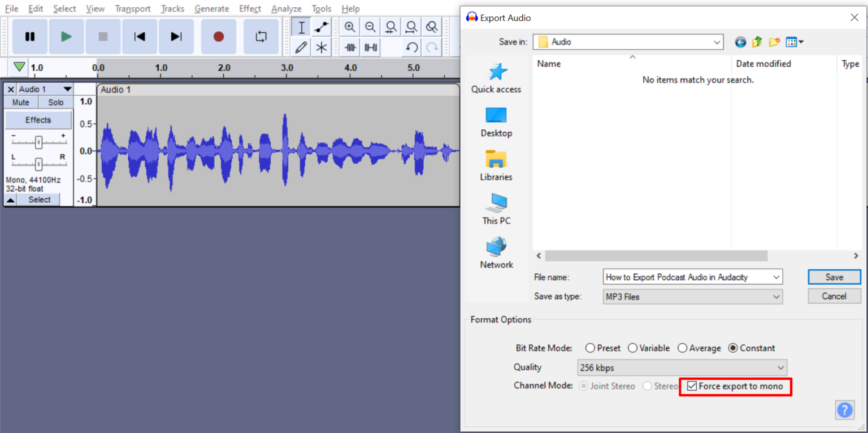Click the Zoom Out magnifier
This screenshot has width=868, height=433.
(370, 27)
